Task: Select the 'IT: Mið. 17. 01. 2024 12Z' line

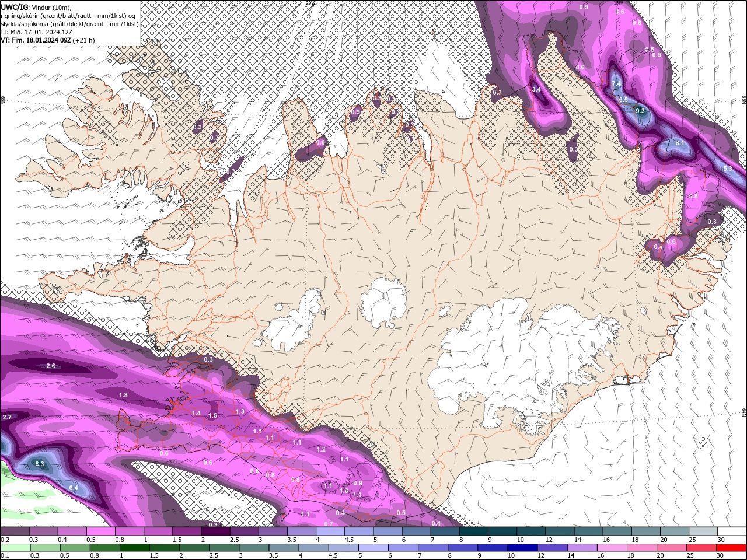Action: click(37, 32)
